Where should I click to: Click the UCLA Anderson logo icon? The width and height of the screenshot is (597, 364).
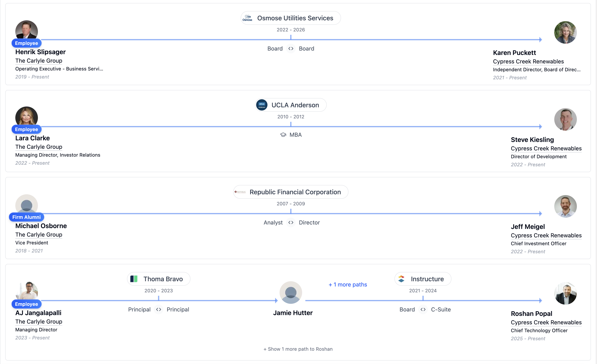(x=262, y=105)
